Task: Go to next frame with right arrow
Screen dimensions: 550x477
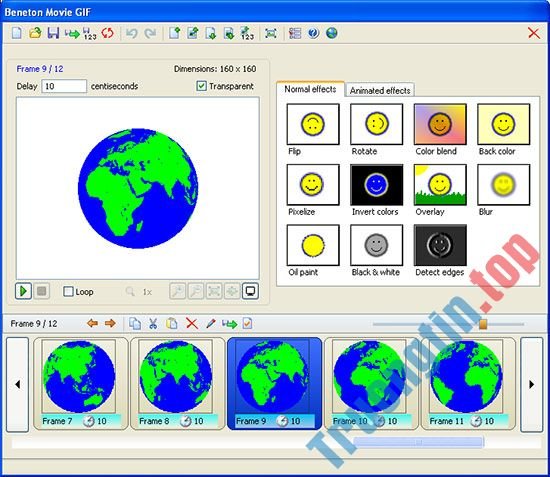Action: click(110, 323)
